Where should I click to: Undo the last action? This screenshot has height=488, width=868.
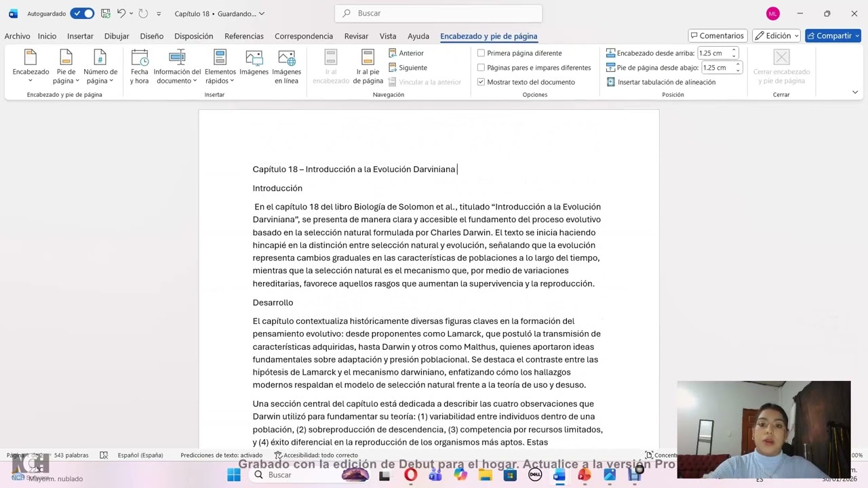point(121,14)
